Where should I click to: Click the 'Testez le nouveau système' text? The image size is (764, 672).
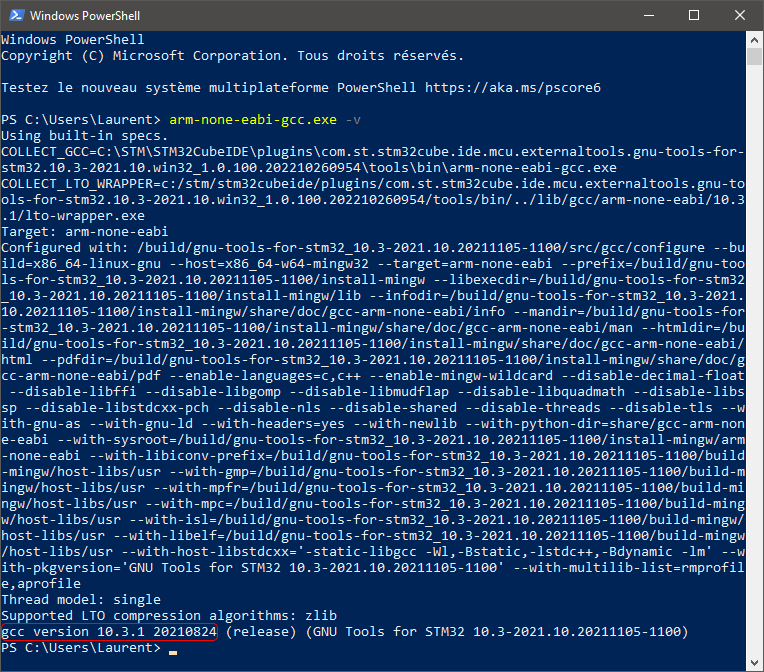tap(100, 88)
